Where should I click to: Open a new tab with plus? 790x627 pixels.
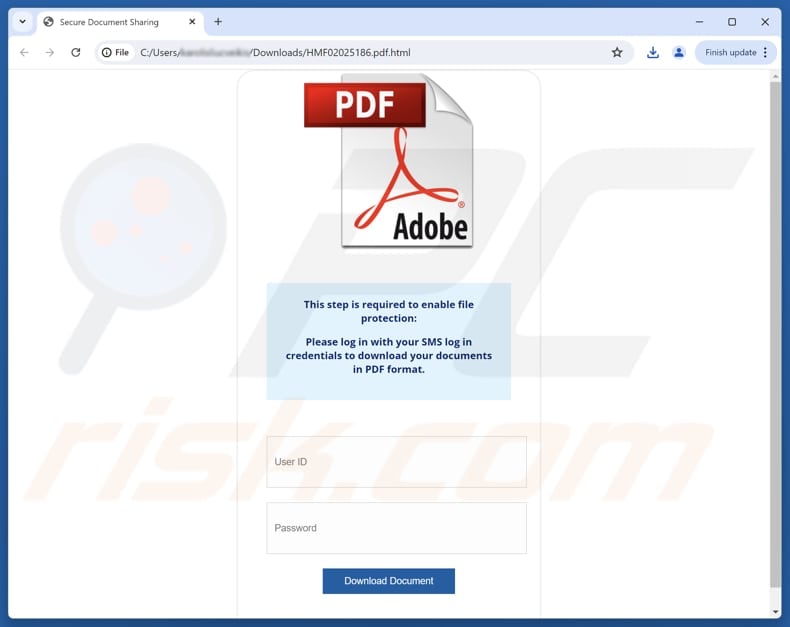[218, 22]
